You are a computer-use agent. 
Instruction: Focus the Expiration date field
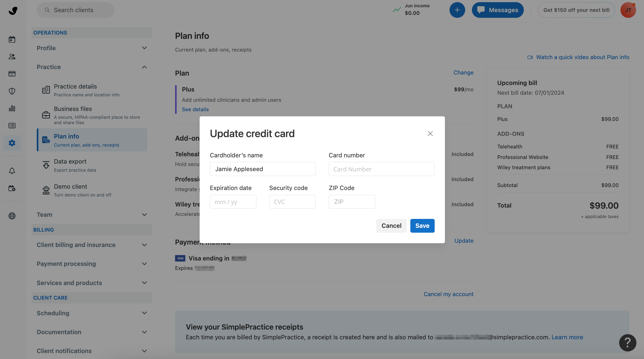[x=233, y=202]
